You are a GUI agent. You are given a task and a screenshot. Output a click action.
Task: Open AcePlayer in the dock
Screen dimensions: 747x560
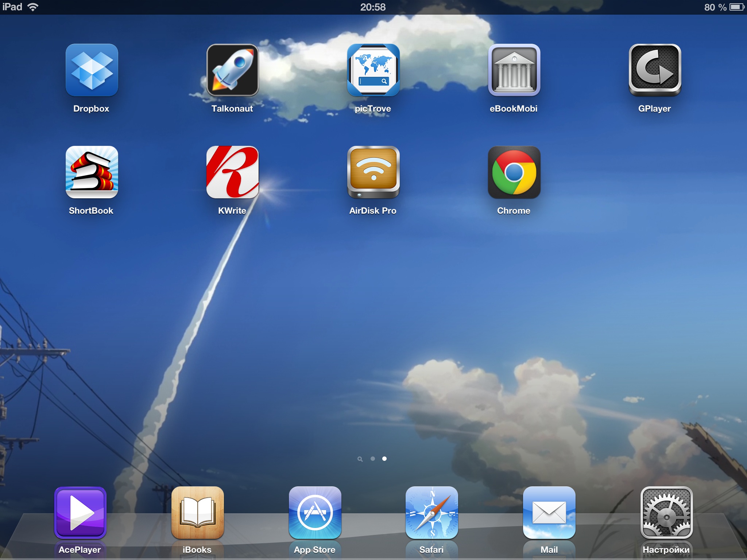click(80, 513)
